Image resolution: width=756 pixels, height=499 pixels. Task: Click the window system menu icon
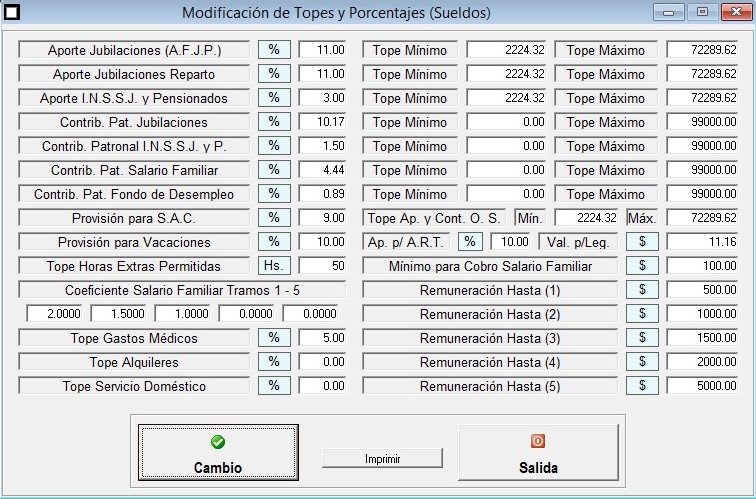coord(13,13)
